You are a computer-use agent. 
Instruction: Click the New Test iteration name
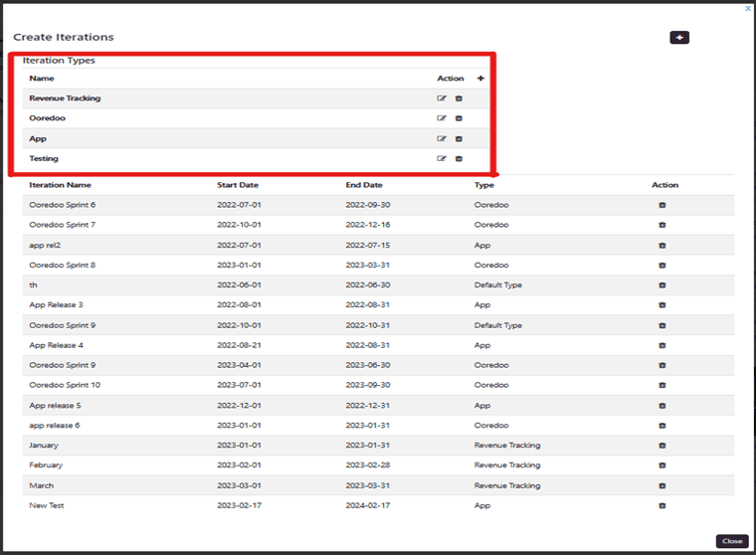click(47, 505)
